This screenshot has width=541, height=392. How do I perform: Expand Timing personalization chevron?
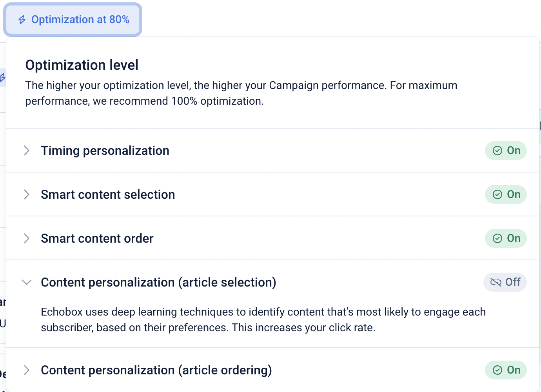click(x=27, y=151)
